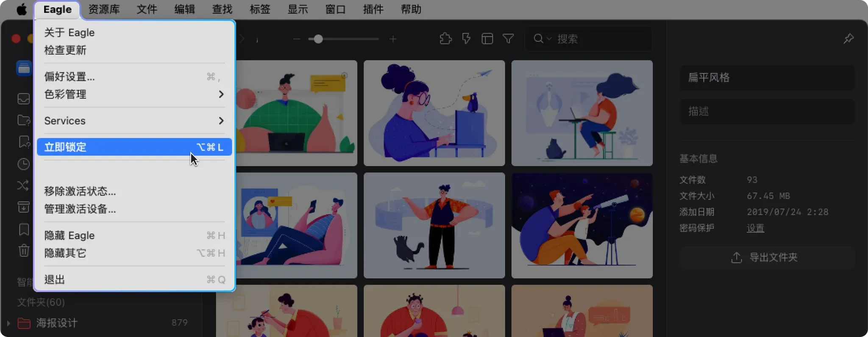The image size is (868, 337).
Task: Toggle the layout panel icon in toolbar
Action: (487, 39)
